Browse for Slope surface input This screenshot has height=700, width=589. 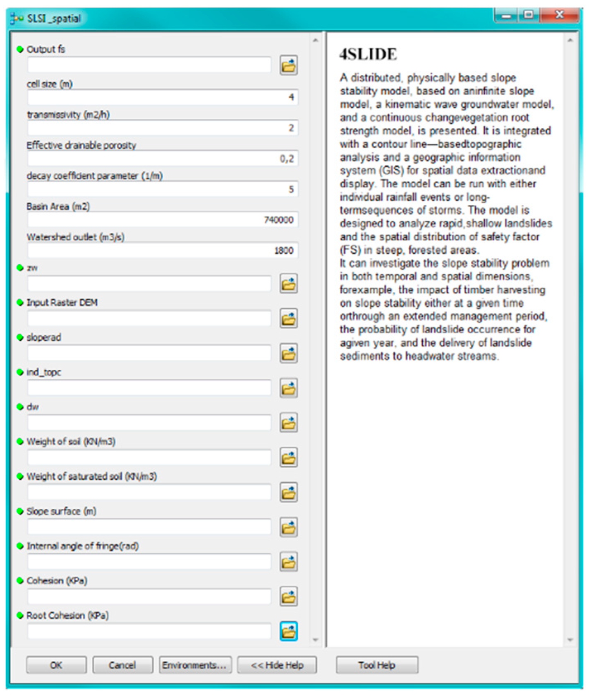click(289, 527)
